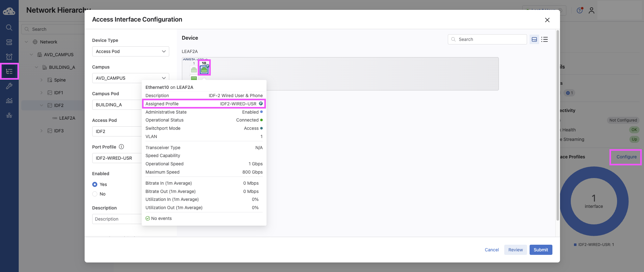Viewport: 644px width, 272px height.
Task: Collapse the IDF2 tree node
Action: (x=42, y=105)
